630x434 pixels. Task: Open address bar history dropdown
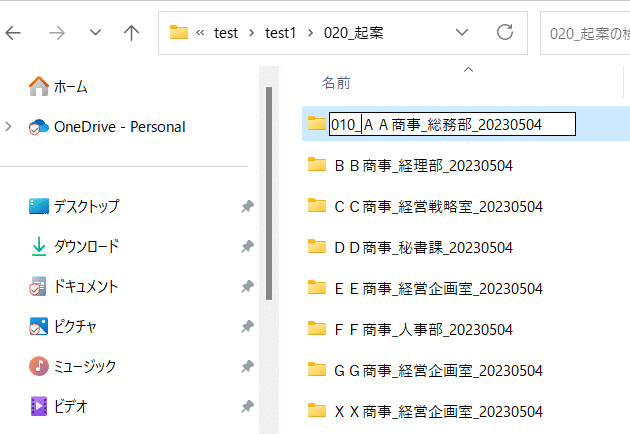pos(462,32)
